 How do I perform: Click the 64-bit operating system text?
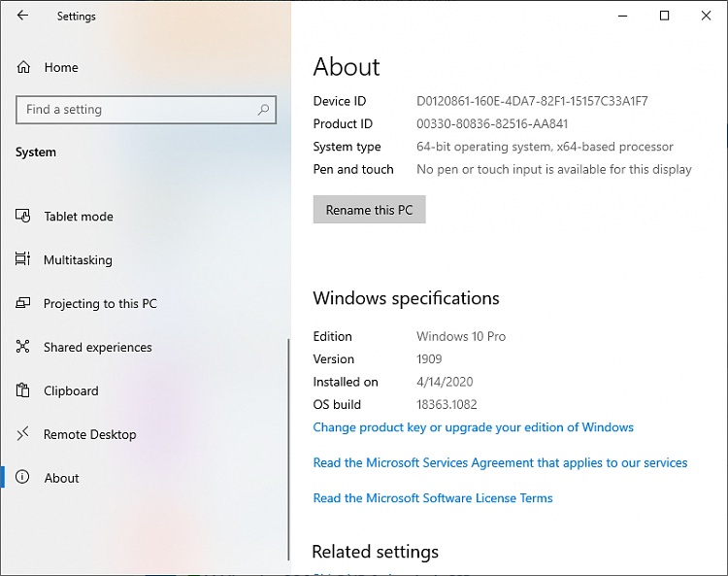545,147
